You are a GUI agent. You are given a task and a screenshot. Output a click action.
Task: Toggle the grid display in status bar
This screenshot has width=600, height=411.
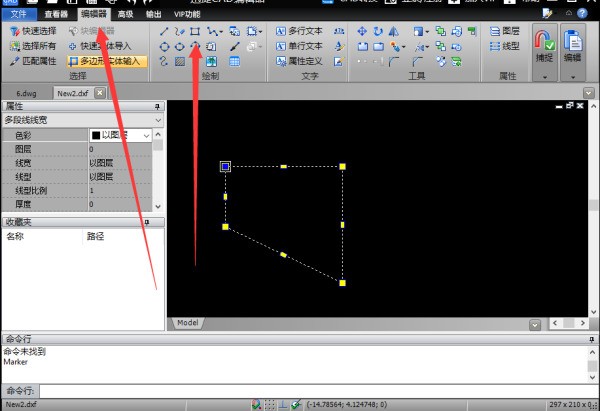[x=270, y=404]
